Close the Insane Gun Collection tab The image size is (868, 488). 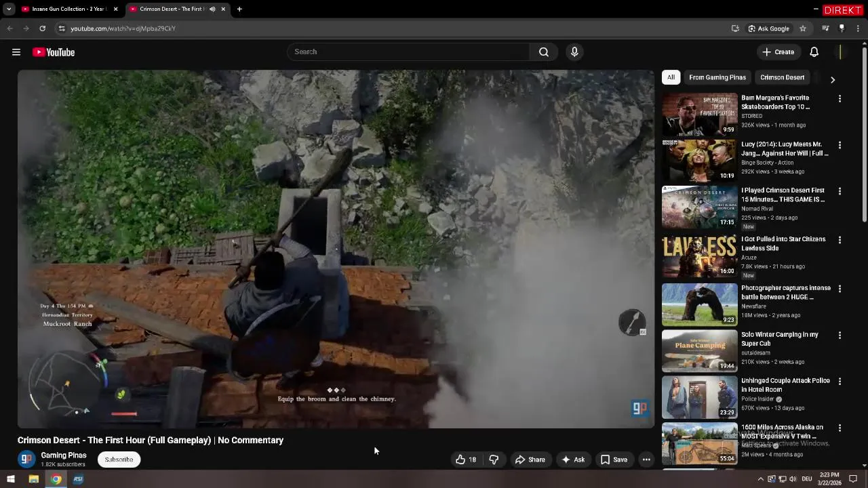tap(115, 9)
